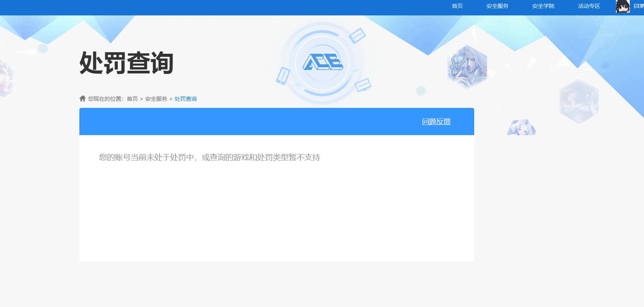Click the user avatar picture
Viewport: 644px width, 307px height.
(x=623, y=6)
